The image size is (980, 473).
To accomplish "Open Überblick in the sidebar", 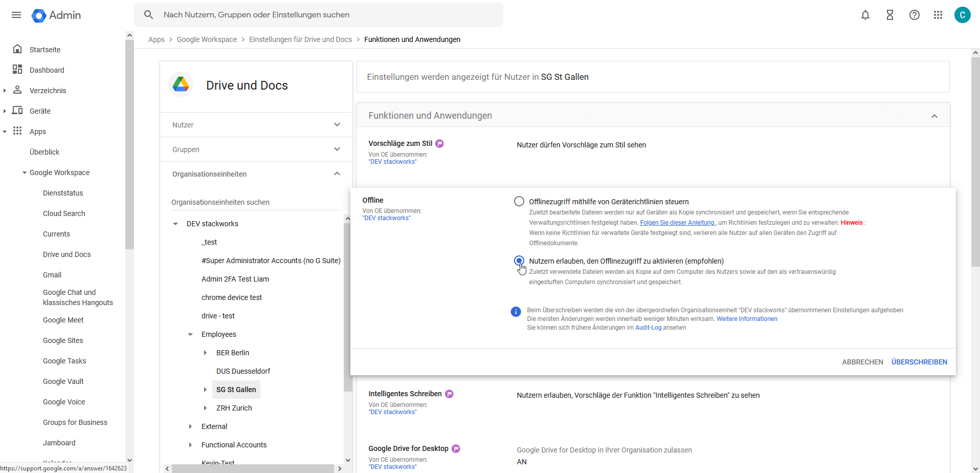I will pyautogui.click(x=44, y=152).
